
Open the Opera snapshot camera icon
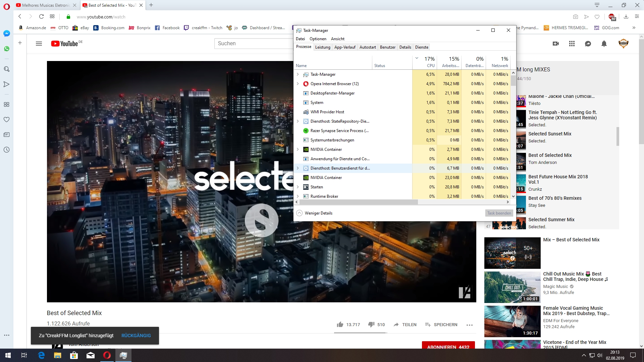pos(576,16)
